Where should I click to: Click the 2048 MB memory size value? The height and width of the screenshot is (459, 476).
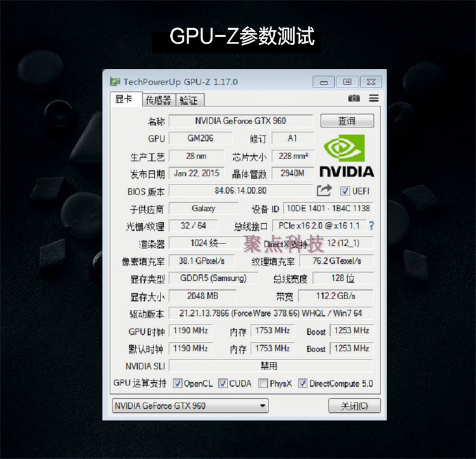(x=202, y=295)
